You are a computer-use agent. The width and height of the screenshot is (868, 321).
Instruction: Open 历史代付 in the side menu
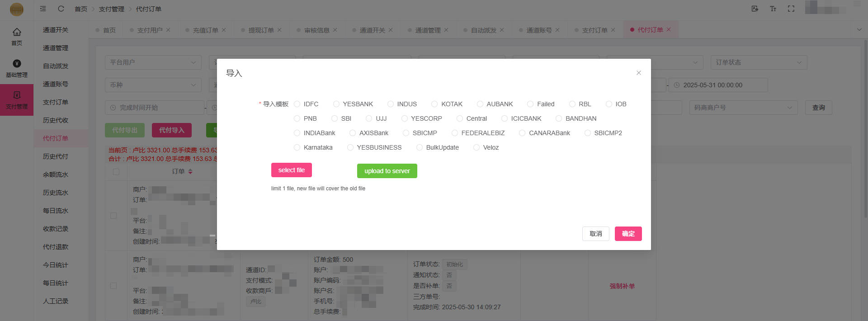click(56, 156)
